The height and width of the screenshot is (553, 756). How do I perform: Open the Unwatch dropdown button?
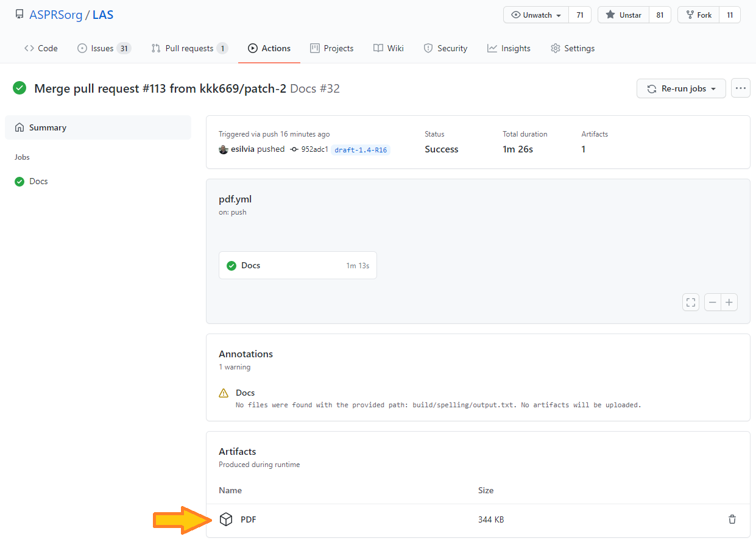pyautogui.click(x=536, y=15)
